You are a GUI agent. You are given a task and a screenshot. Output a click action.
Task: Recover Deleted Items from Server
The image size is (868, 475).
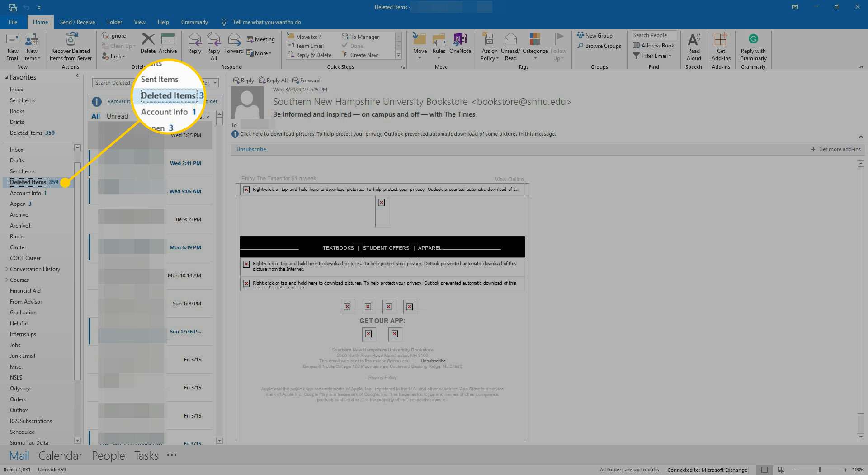(x=71, y=47)
